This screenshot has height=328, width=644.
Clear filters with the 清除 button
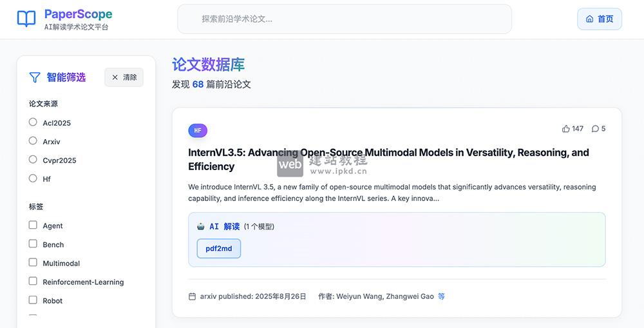124,77
